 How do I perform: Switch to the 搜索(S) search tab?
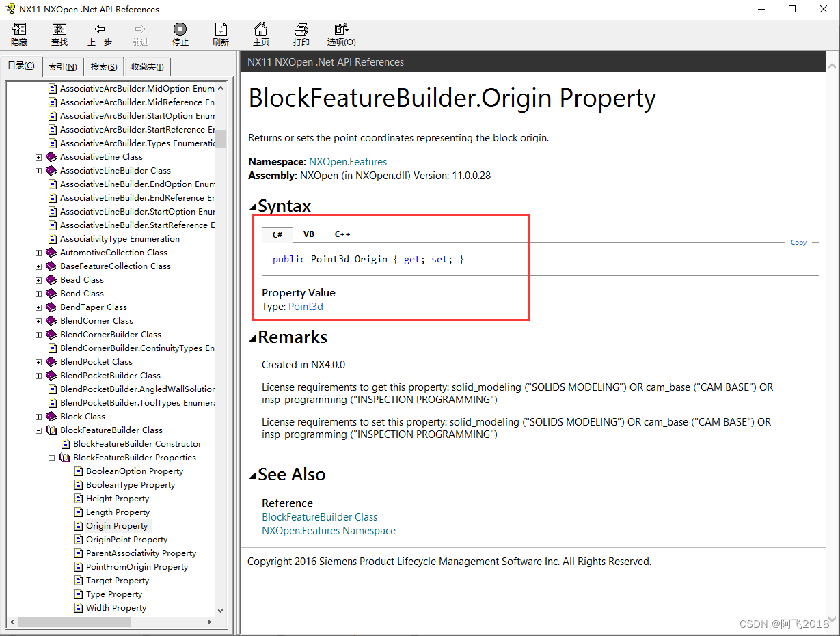[x=104, y=67]
